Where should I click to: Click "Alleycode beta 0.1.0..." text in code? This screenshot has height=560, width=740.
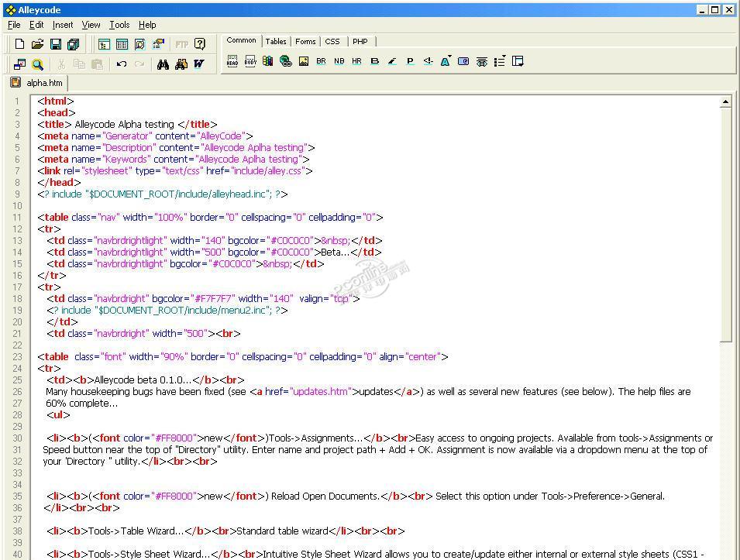point(143,380)
